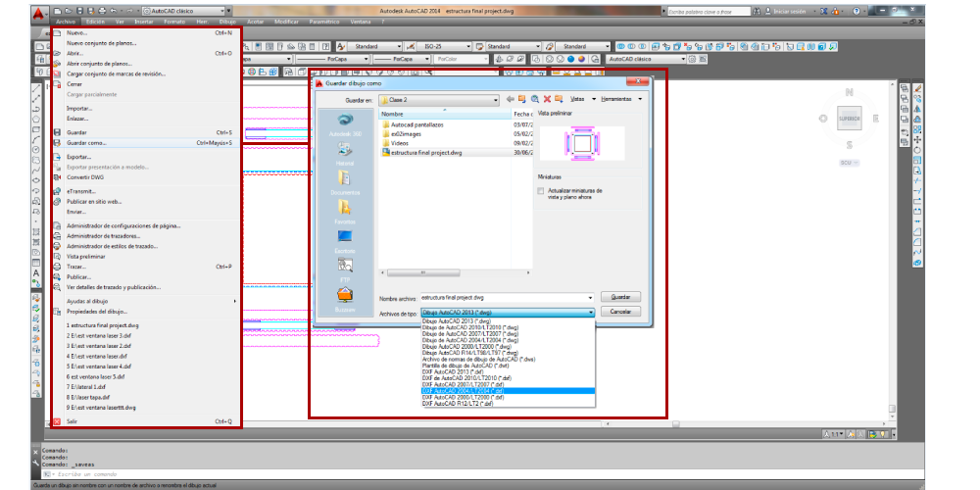The height and width of the screenshot is (490, 980).
Task: Open the Nombre archivo dropdown arrow
Action: coord(590,298)
